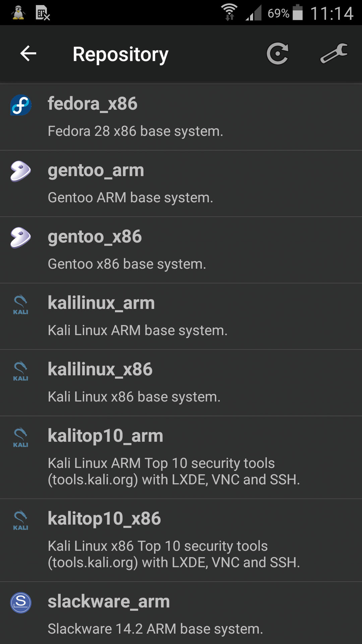Tap the Wi-Fi status icon
Viewport: 362px width, 644px height.
[x=229, y=12]
